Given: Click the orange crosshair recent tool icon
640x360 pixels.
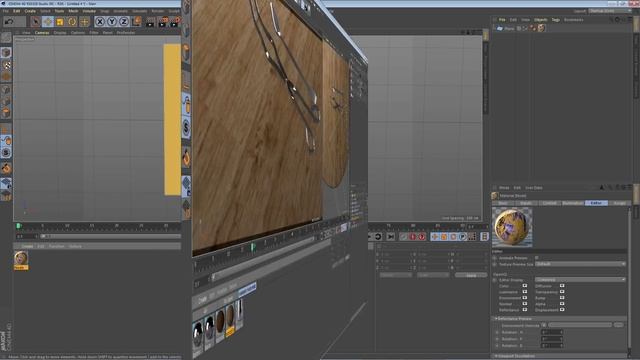Looking at the screenshot, I should pos(84,21).
